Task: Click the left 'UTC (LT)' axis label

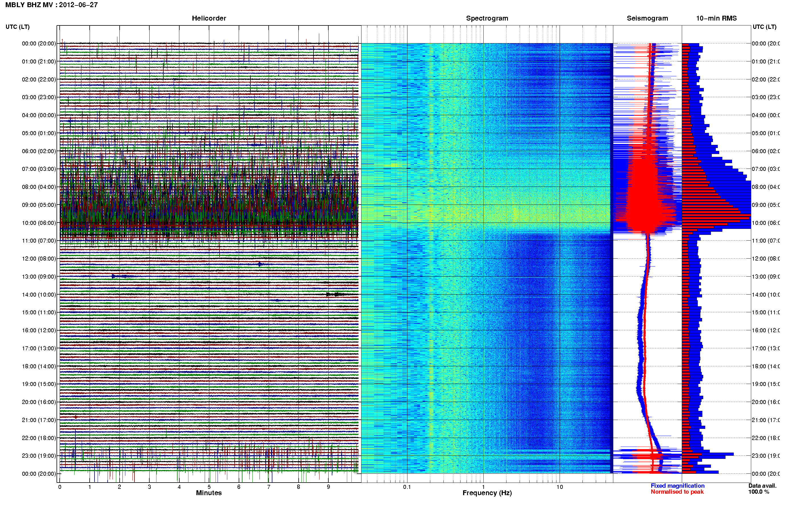Action: click(17, 27)
